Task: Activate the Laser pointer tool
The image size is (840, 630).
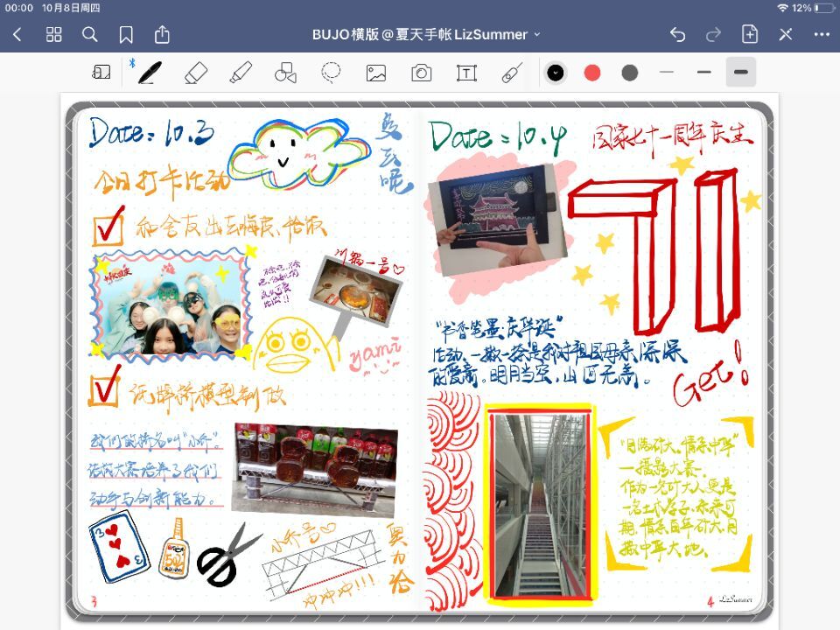Action: (x=513, y=73)
